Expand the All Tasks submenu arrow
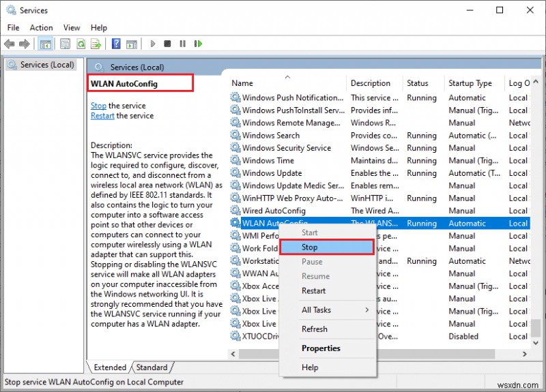This screenshot has width=546, height=392. tap(367, 310)
